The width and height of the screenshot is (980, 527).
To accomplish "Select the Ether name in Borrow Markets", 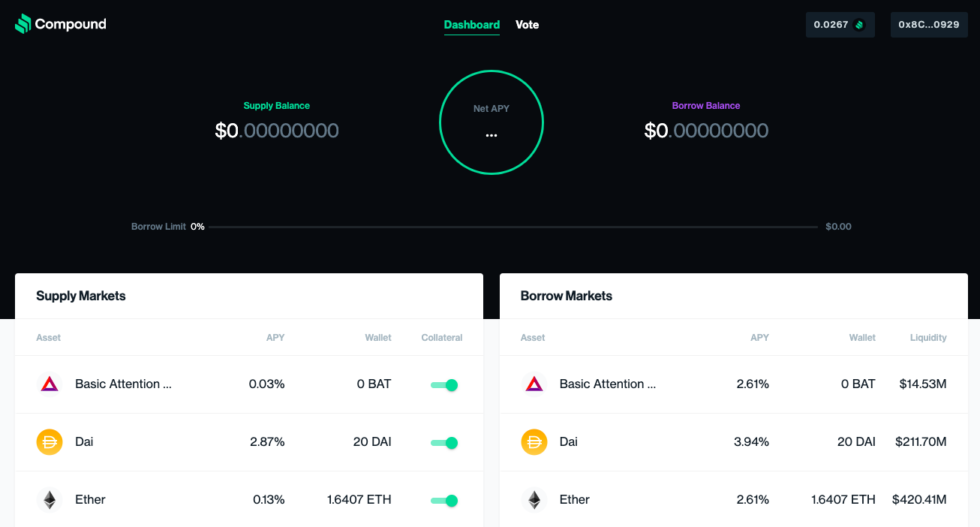I will [x=575, y=499].
